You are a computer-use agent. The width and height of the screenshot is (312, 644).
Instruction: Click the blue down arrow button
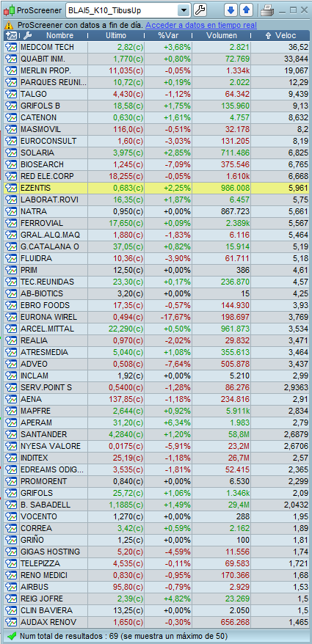(231, 10)
